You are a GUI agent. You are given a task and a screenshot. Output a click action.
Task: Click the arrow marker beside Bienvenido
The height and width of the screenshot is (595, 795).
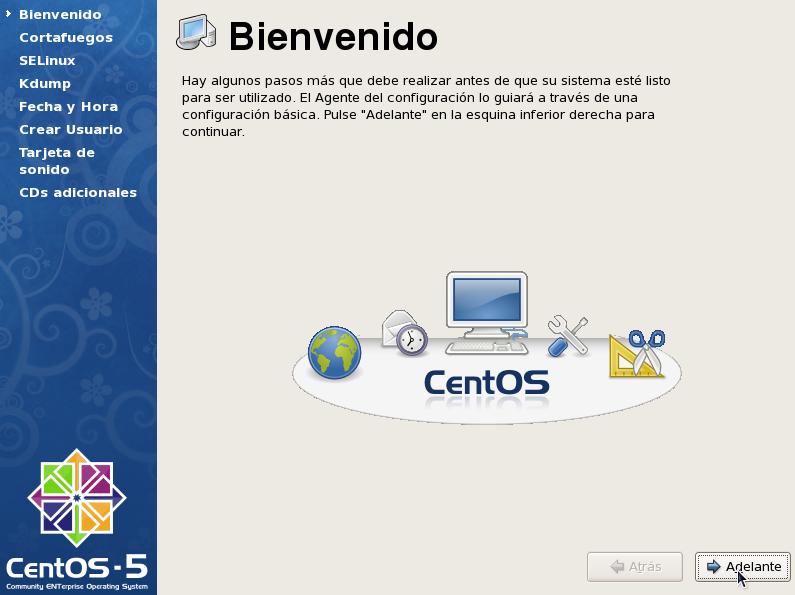coord(9,14)
